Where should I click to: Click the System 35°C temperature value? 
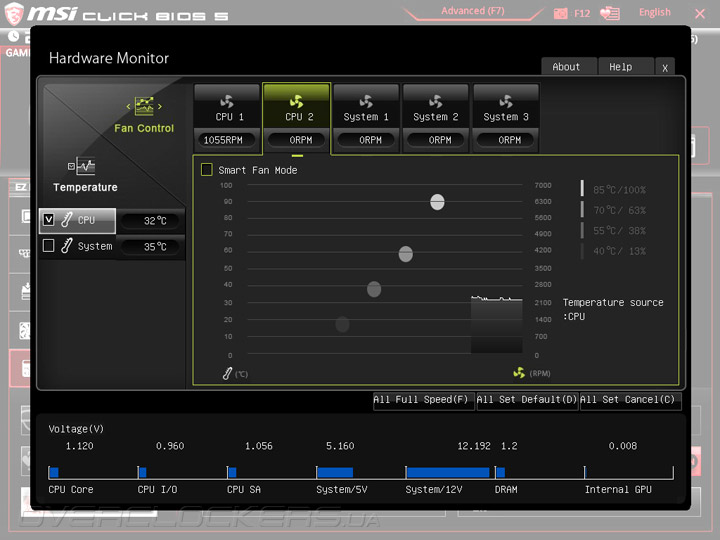[152, 247]
